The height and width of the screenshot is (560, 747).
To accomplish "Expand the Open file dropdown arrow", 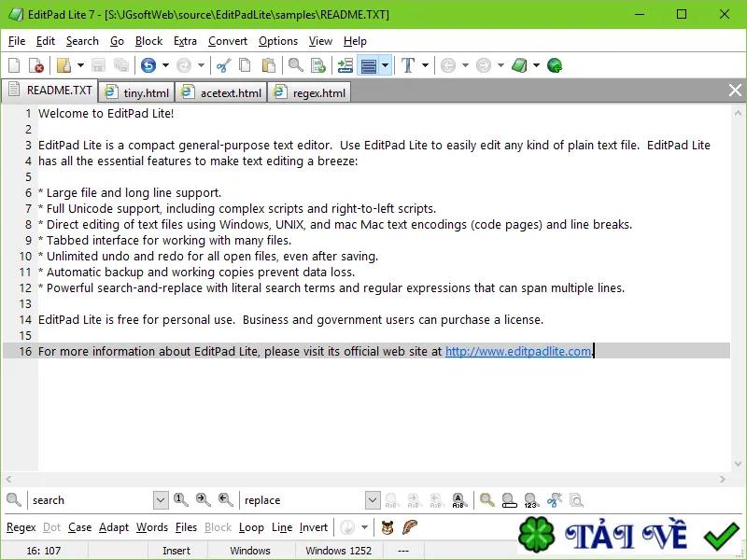I will (x=80, y=65).
